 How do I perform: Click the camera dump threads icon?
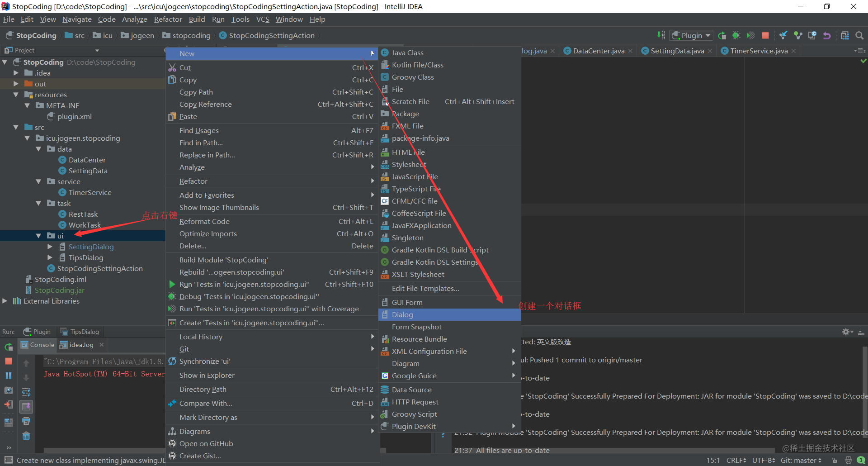(9, 390)
